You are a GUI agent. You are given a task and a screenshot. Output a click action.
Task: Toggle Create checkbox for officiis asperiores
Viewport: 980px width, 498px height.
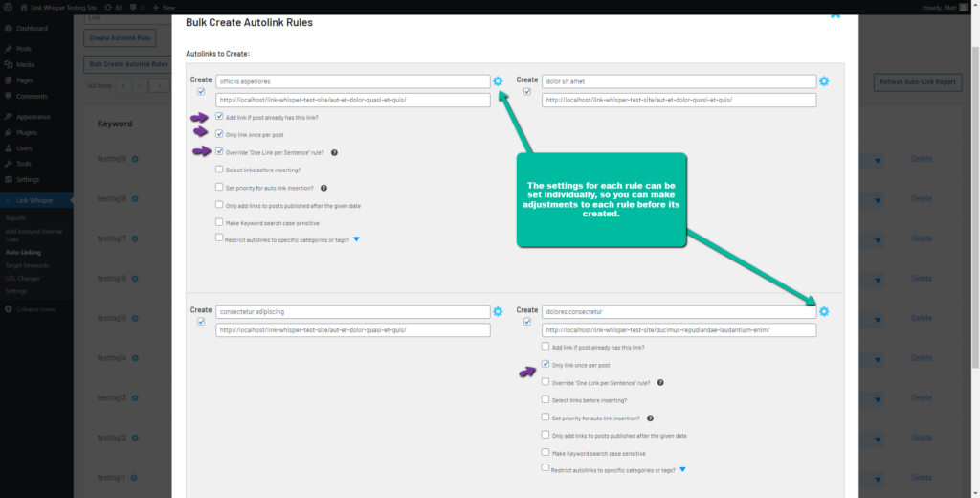201,91
